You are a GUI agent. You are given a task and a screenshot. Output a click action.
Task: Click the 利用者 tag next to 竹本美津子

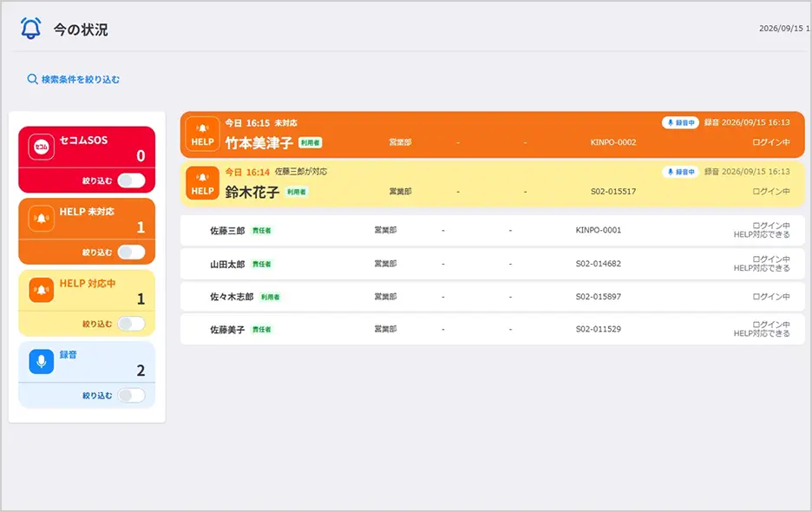point(311,142)
